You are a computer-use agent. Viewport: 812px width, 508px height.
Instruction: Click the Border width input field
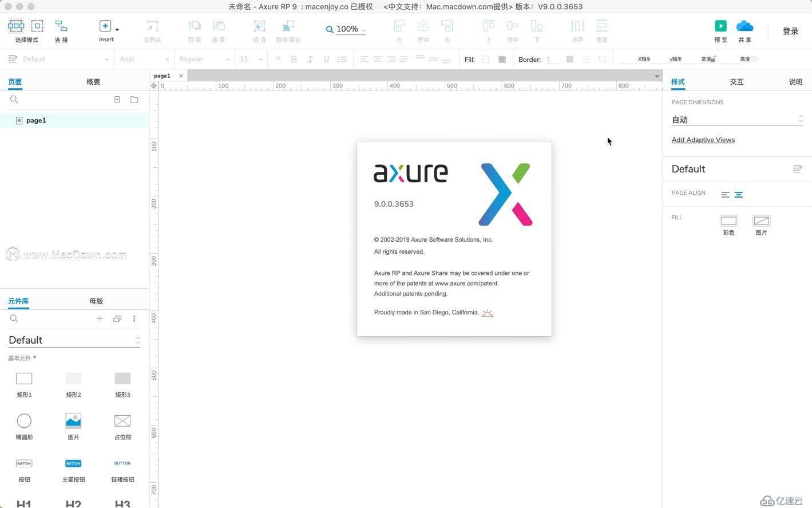552,59
